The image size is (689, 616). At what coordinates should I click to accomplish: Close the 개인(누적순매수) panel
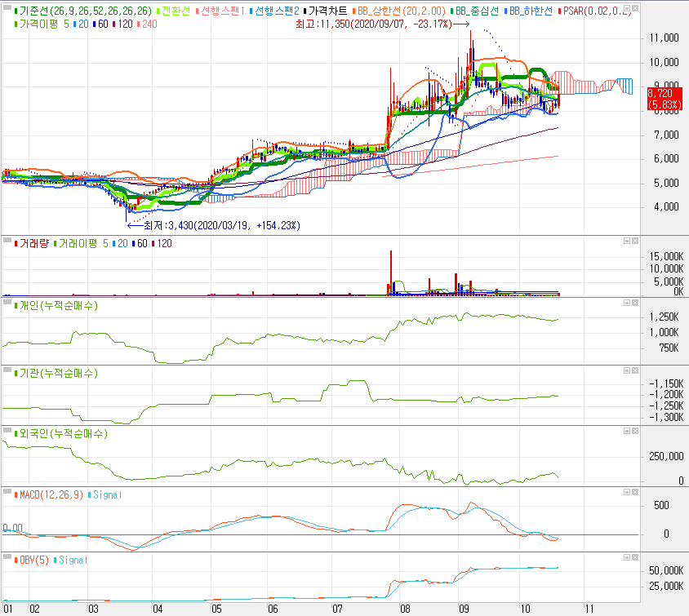coord(635,303)
